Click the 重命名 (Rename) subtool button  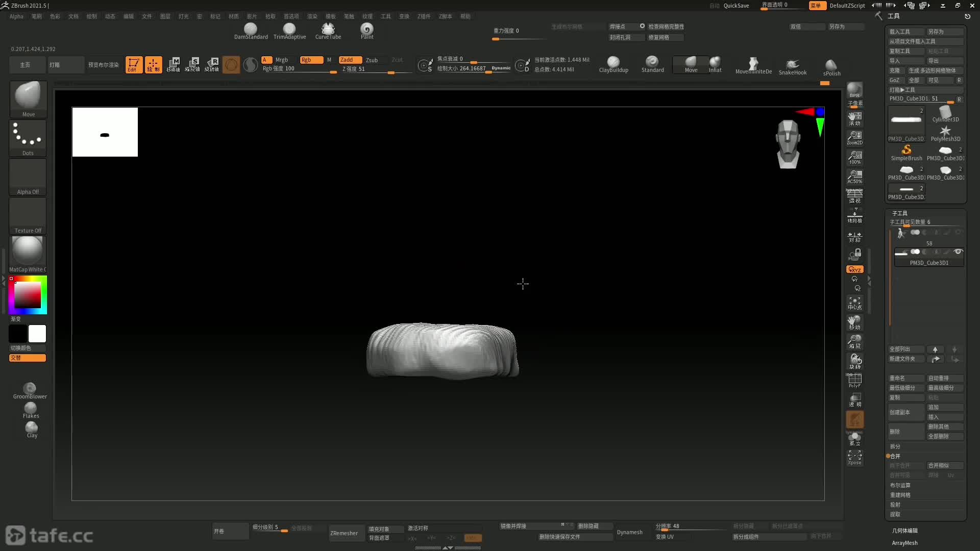click(x=906, y=378)
